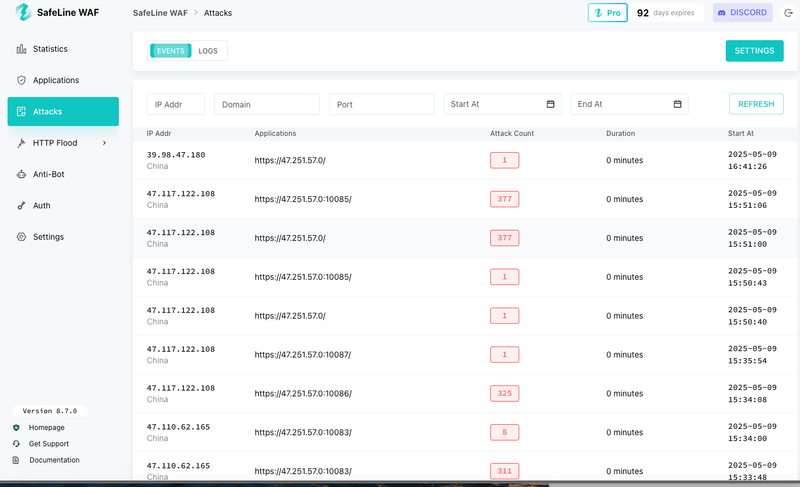Image resolution: width=800 pixels, height=487 pixels.
Task: Click attack count 325 badge
Action: [x=505, y=393]
